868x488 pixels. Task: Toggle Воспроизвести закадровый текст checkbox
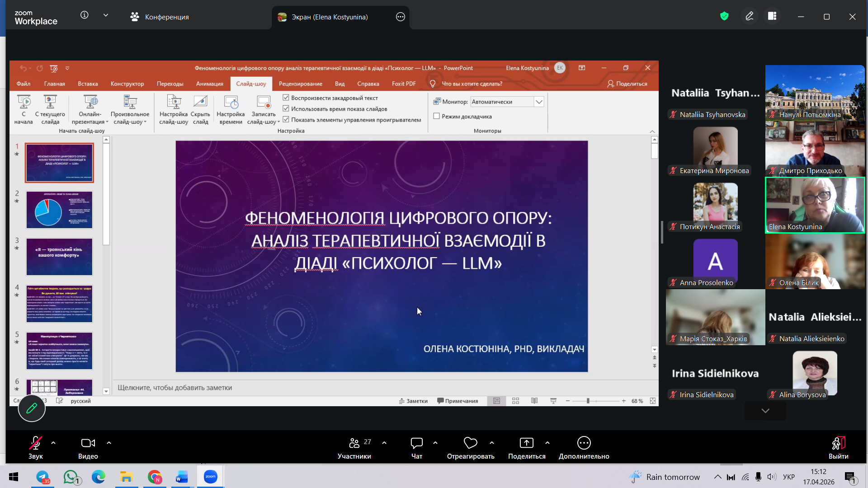(x=286, y=98)
